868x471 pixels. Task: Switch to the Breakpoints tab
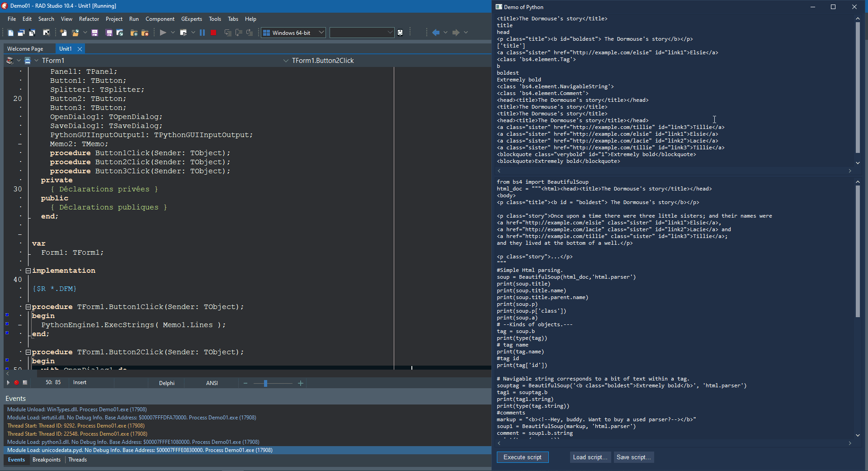point(47,460)
